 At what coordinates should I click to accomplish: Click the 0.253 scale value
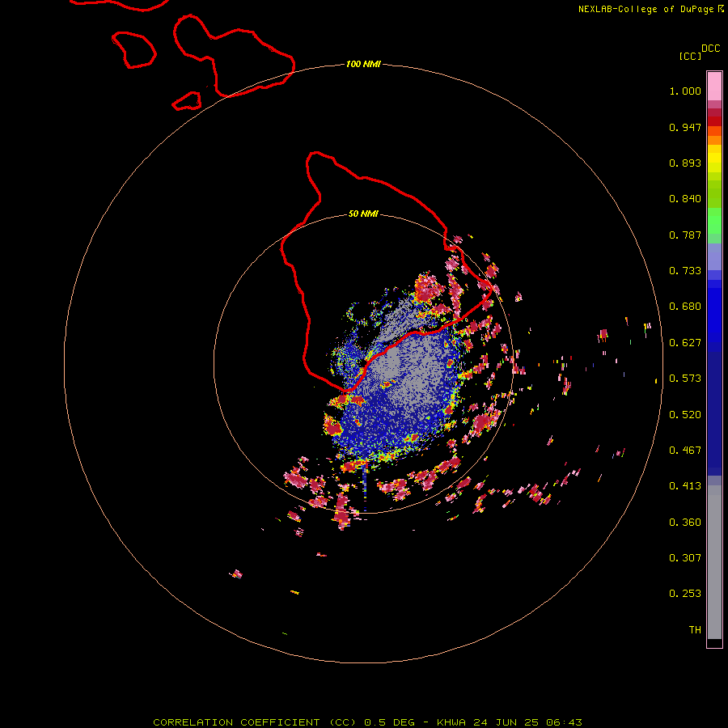click(x=685, y=594)
